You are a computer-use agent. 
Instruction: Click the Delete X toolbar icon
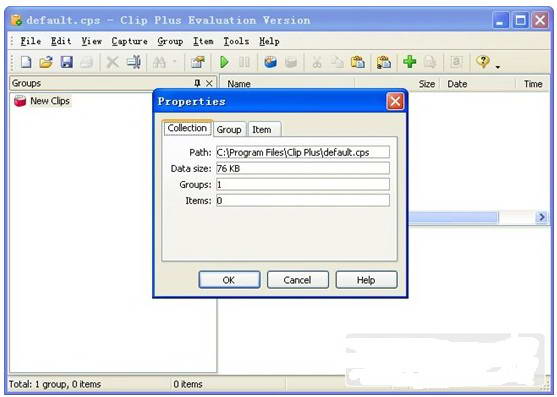point(113,62)
